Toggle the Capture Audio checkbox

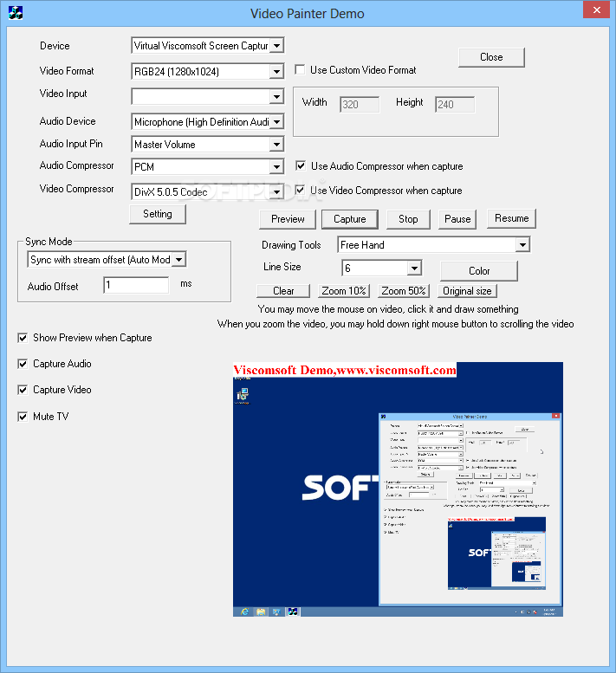23,364
